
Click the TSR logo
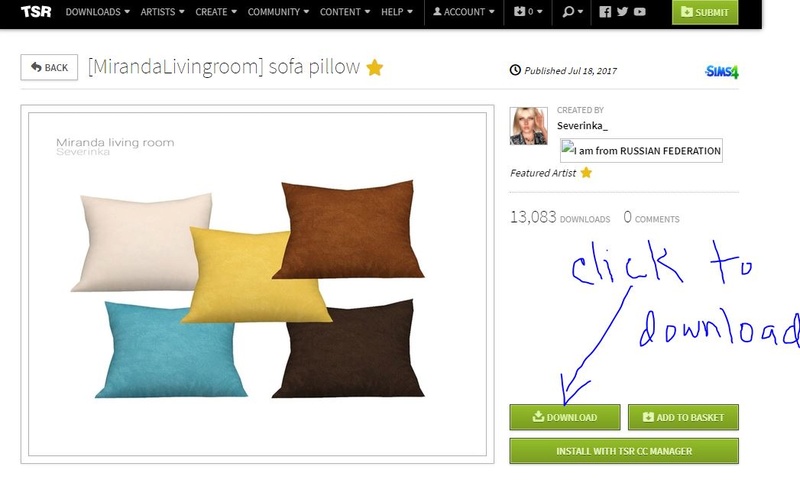coord(36,11)
